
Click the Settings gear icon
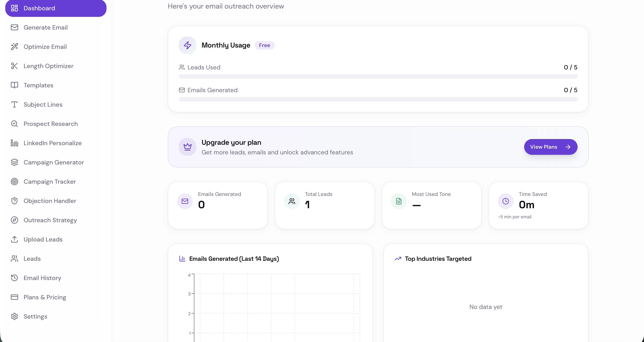tap(14, 316)
